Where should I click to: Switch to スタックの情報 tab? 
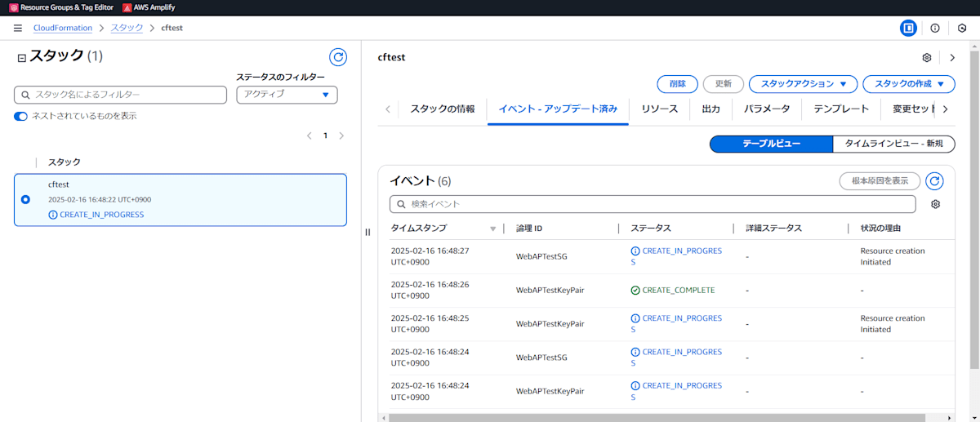coord(442,109)
